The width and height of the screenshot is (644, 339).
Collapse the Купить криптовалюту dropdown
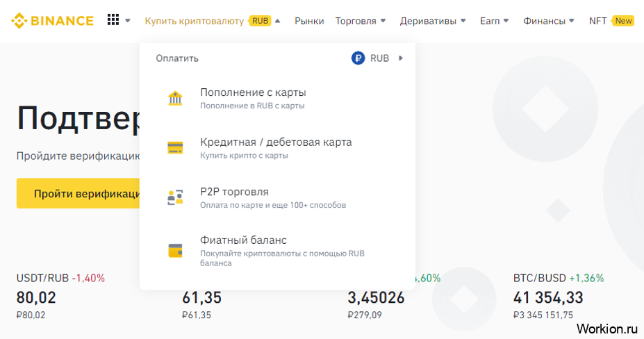(278, 21)
